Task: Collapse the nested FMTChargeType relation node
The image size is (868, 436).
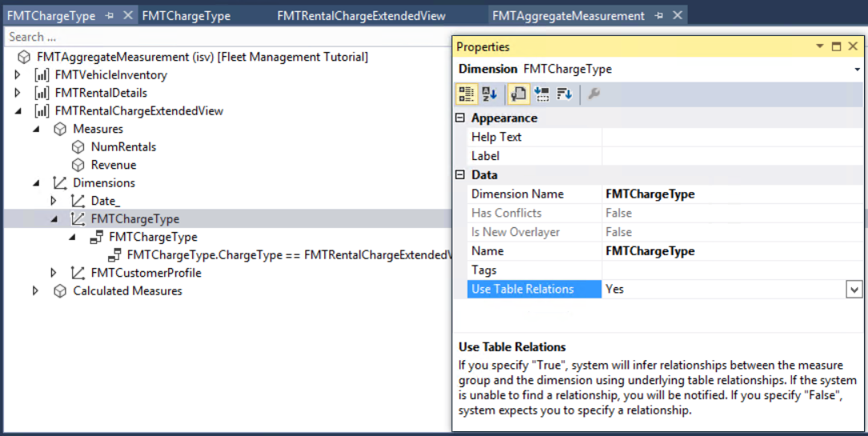Action: click(73, 238)
